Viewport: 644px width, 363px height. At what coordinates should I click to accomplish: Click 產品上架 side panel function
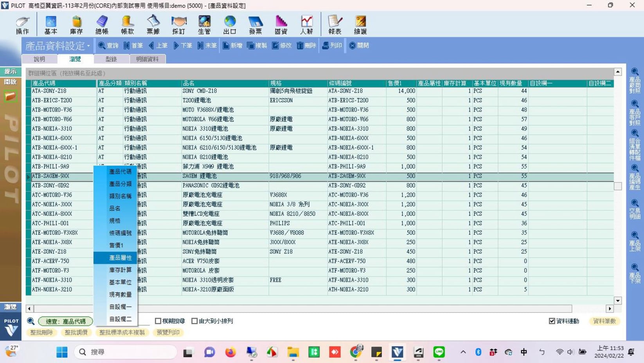click(x=635, y=241)
